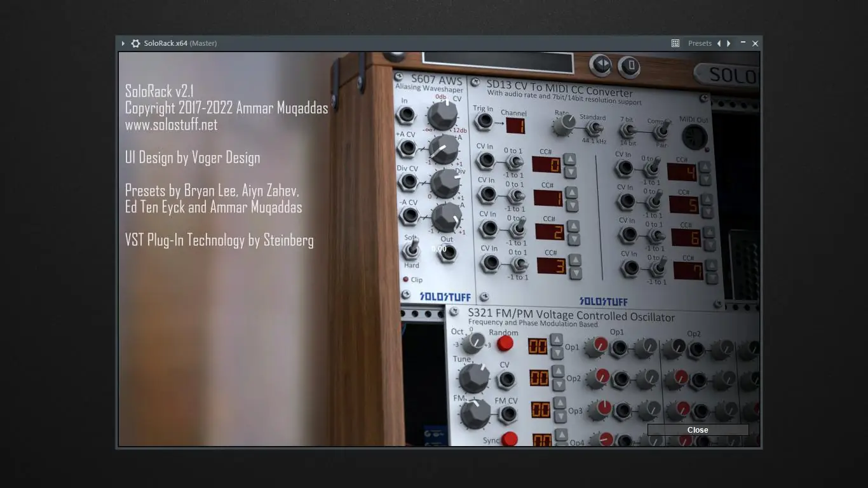The height and width of the screenshot is (488, 868).
Task: Click the Presets by Bryan Lee line
Action: 212,191
